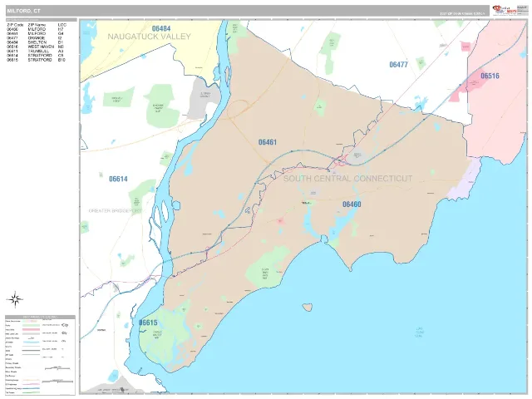Click the green parks swatch in legend

pyautogui.click(x=31, y=325)
